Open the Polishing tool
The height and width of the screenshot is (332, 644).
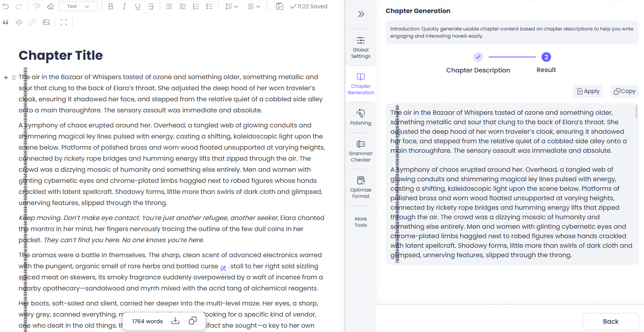[x=360, y=117]
